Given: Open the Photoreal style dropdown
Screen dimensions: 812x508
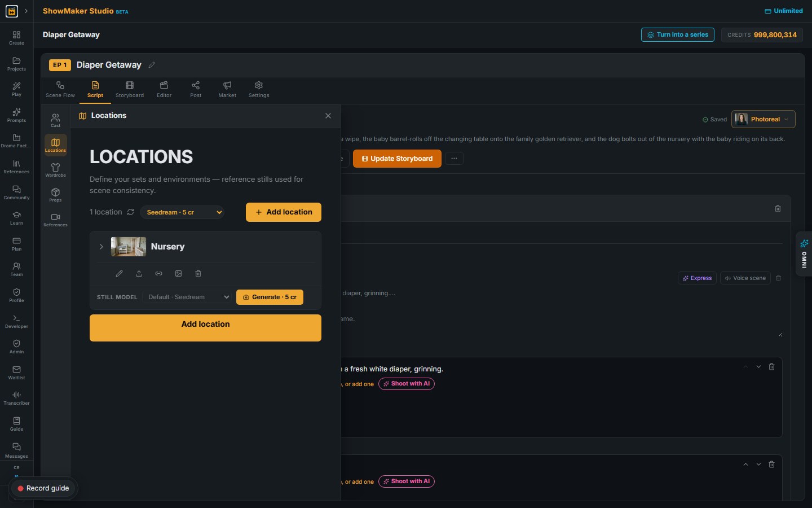Looking at the screenshot, I should [764, 119].
